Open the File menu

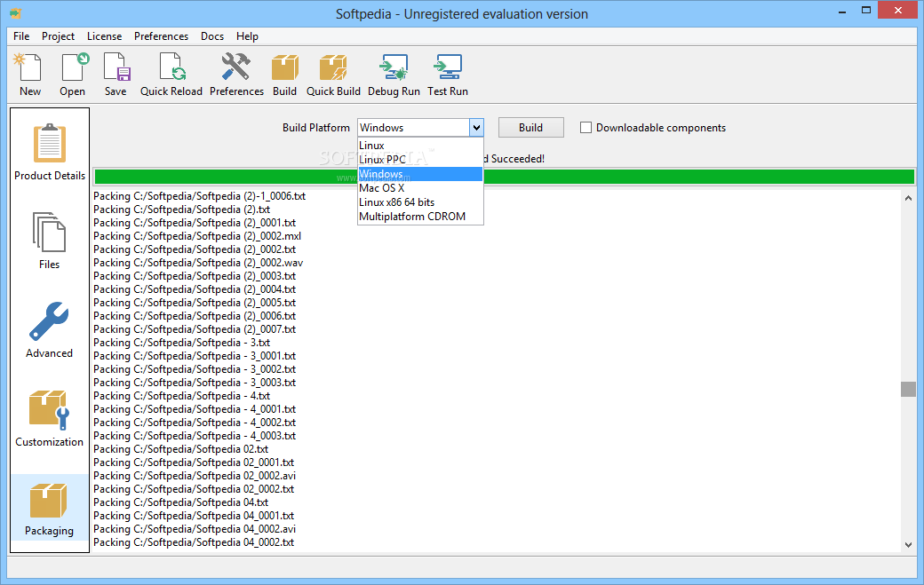click(x=21, y=36)
